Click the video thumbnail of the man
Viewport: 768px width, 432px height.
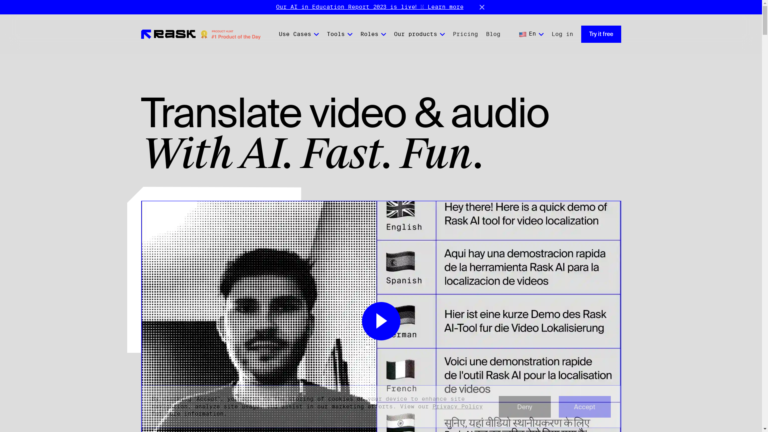(259, 316)
